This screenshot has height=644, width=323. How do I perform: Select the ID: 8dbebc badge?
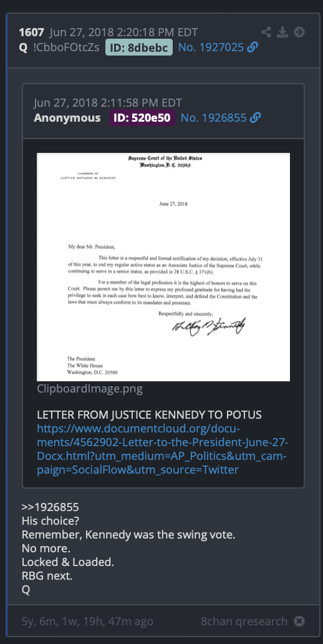[138, 47]
